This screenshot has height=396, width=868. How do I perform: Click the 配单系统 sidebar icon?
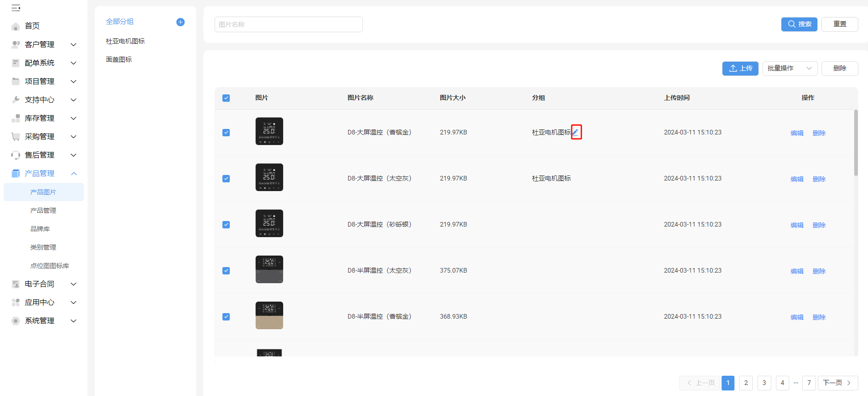[16, 63]
